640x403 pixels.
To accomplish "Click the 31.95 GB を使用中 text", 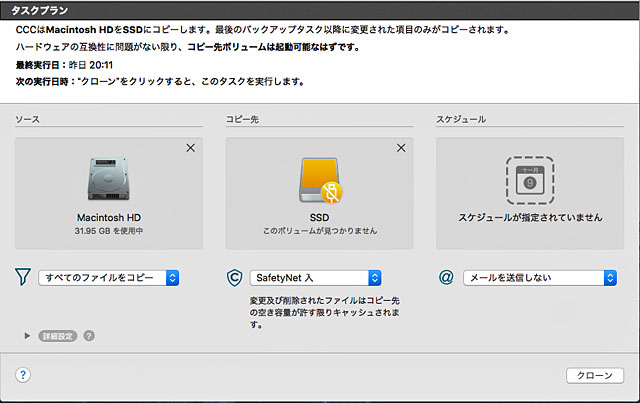I will (109, 231).
